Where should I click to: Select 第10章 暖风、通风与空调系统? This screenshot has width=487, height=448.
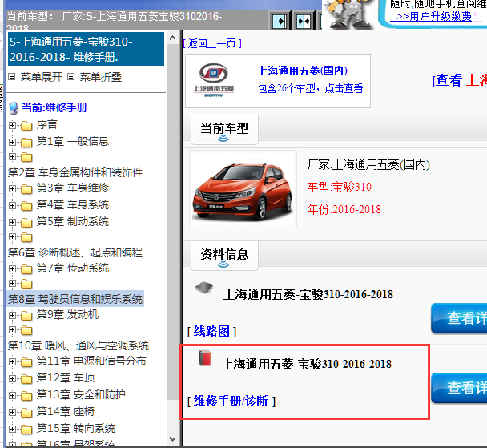pyautogui.click(x=78, y=345)
